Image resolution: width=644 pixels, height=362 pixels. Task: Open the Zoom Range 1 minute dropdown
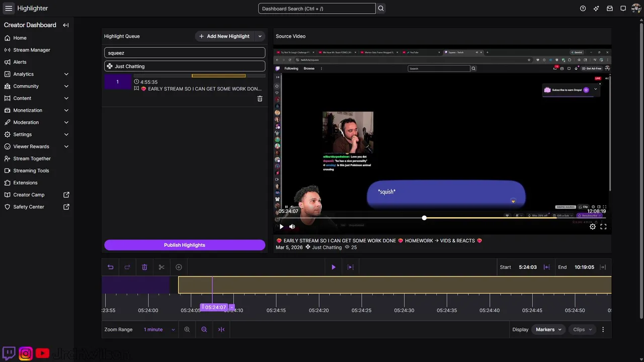[x=159, y=329]
